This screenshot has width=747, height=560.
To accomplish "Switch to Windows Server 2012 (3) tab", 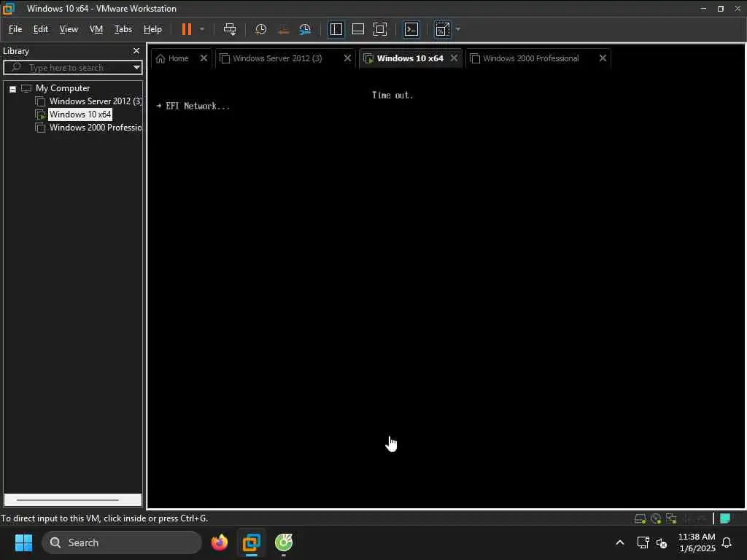I will coord(278,58).
